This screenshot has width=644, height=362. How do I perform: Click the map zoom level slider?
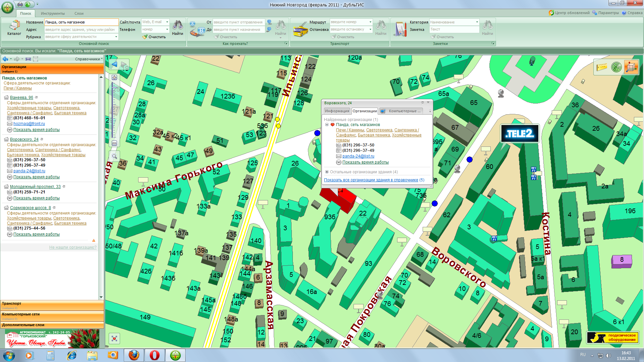pos(114,111)
